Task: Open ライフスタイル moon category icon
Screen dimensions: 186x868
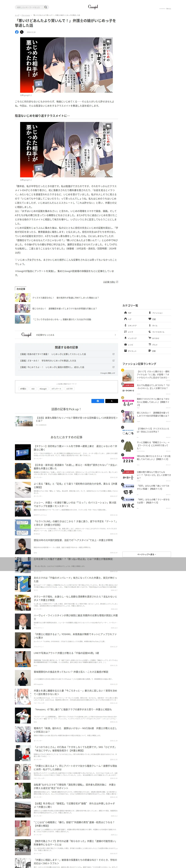Action: pos(150,332)
